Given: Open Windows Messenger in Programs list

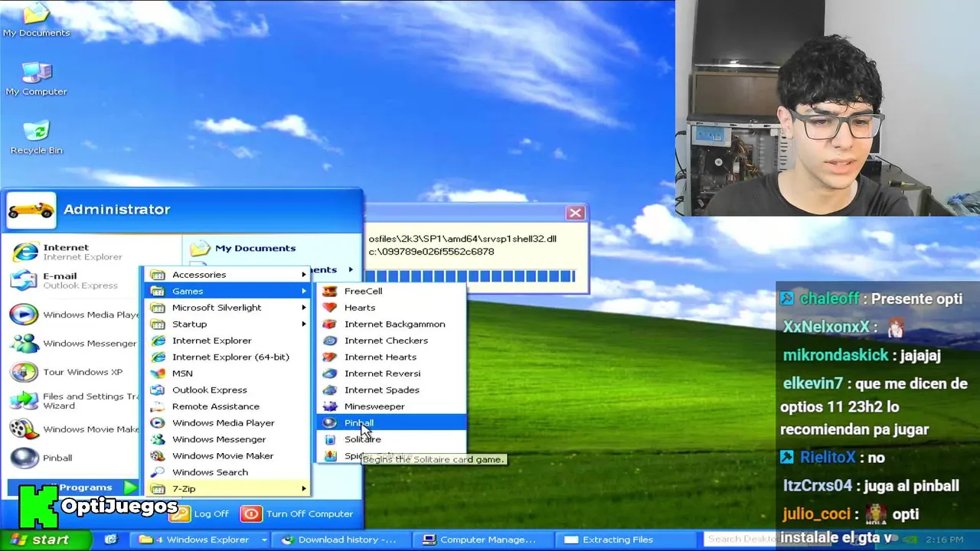Looking at the screenshot, I should (228, 439).
